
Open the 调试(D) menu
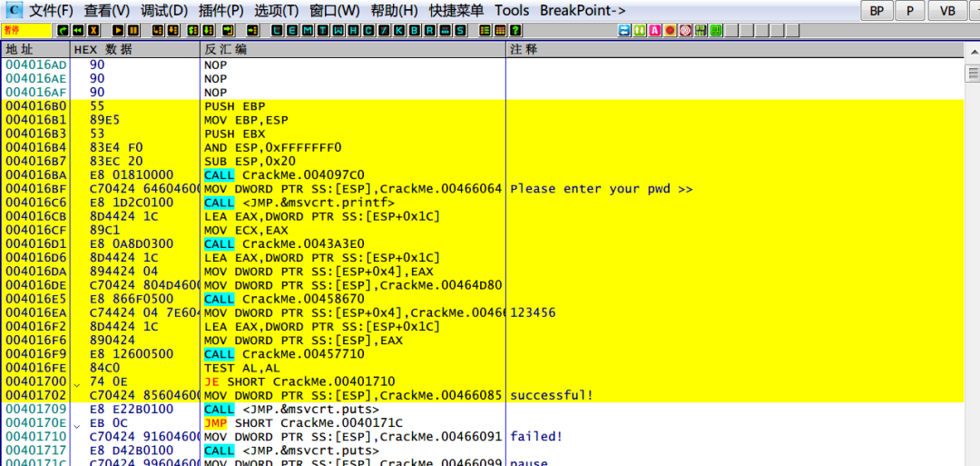(163, 11)
